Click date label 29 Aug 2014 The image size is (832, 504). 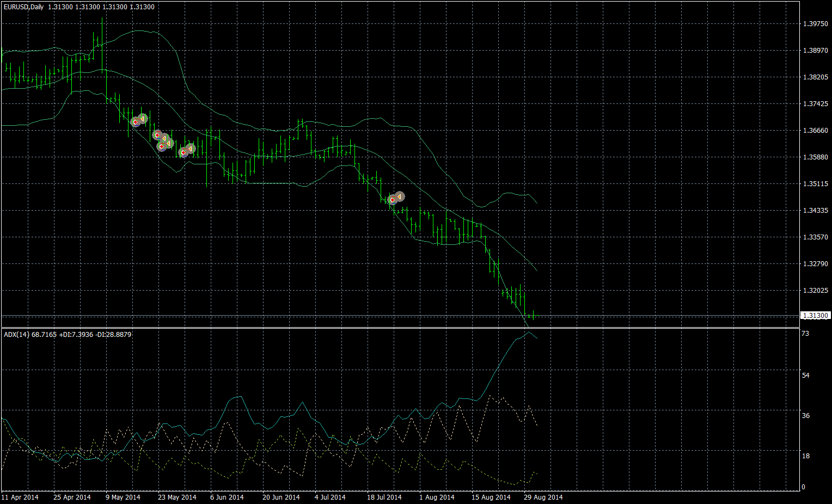point(543,497)
